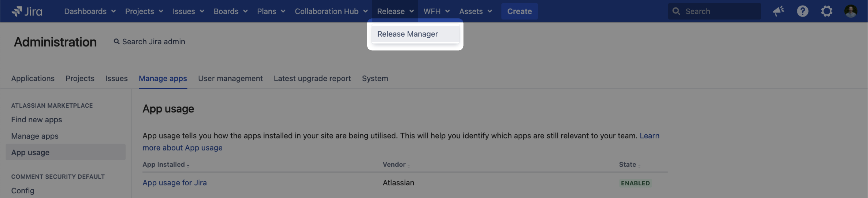Sort by App Installed column
Viewport: 868px width, 198px height.
[166, 165]
